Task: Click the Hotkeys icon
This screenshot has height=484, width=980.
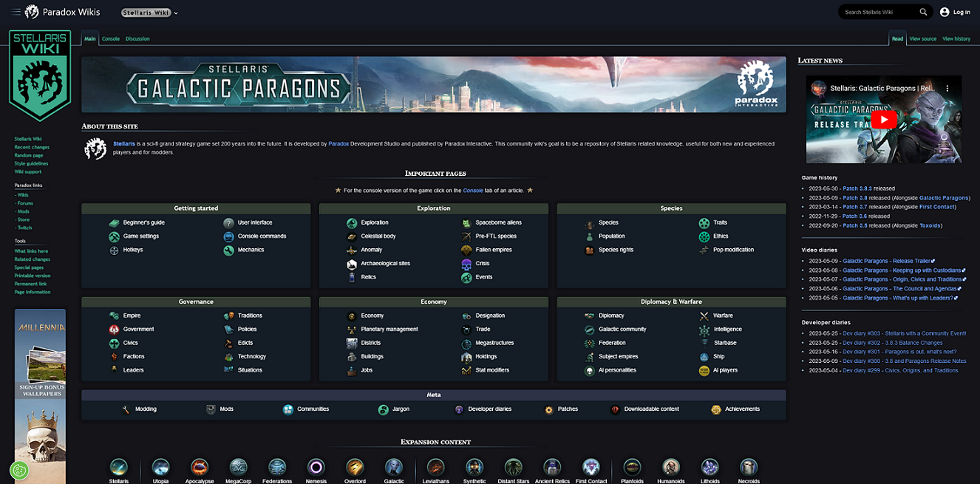Action: pos(114,250)
